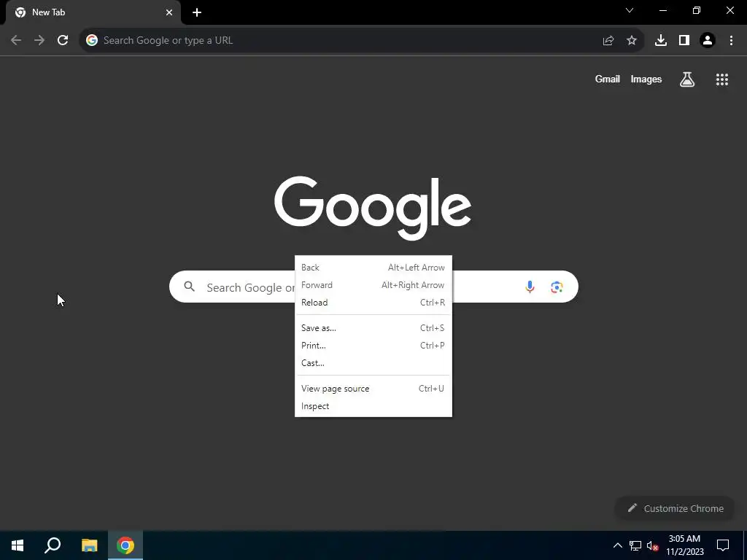The height and width of the screenshot is (560, 747).
Task: Open Gmail link
Action: point(608,79)
